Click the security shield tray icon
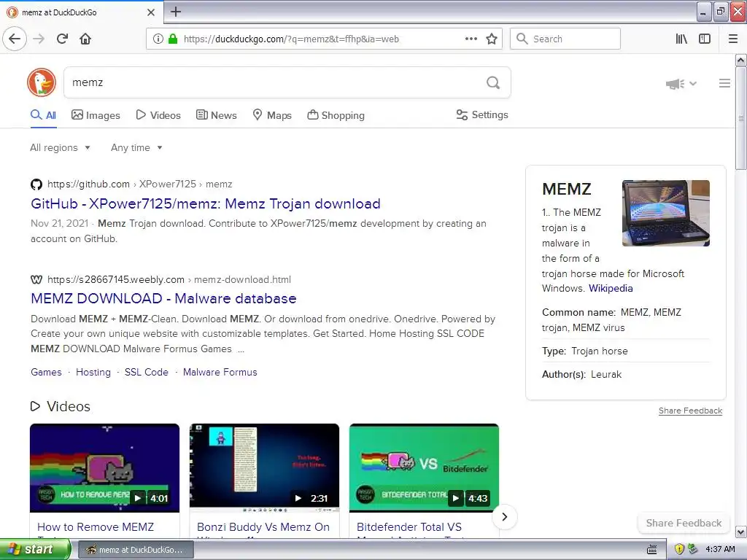 click(x=679, y=549)
